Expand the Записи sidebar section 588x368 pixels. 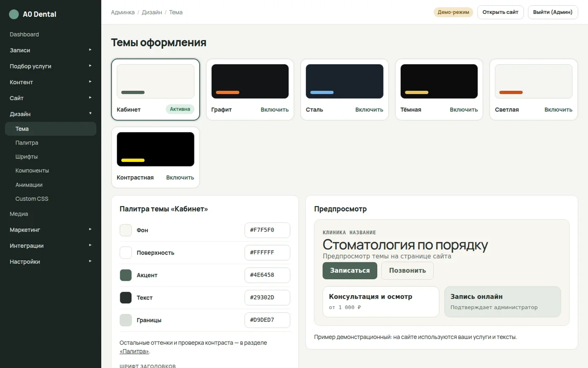point(50,50)
